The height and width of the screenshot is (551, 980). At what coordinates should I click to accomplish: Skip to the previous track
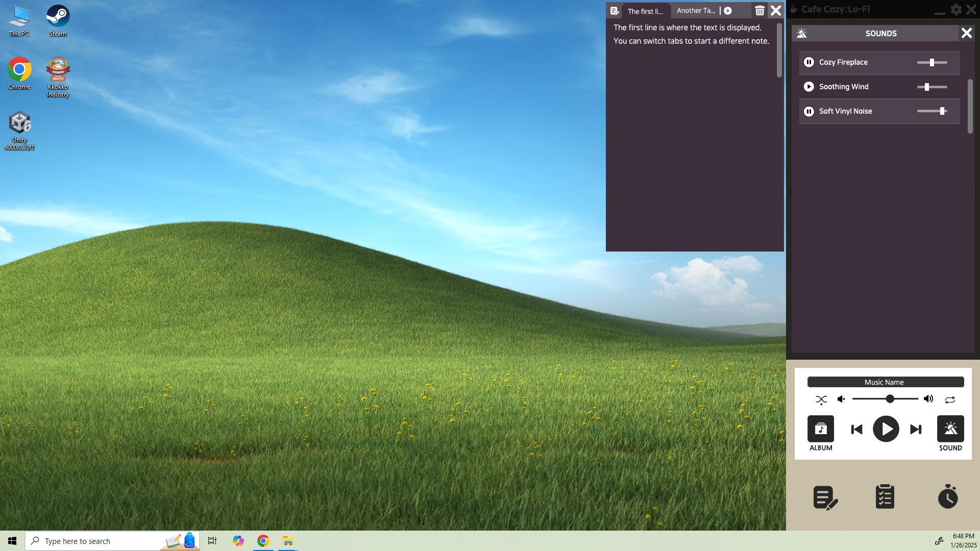(856, 429)
